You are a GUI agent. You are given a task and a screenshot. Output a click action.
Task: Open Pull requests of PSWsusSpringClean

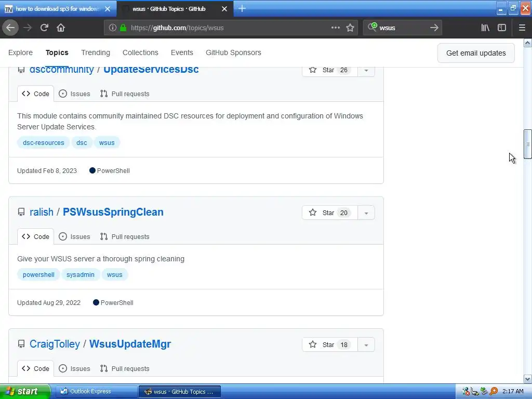click(x=125, y=236)
